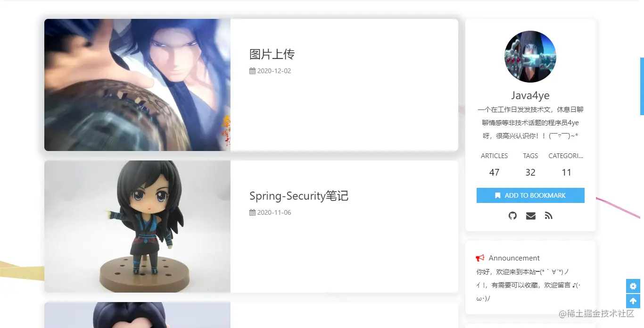The height and width of the screenshot is (328, 644).
Task: Click the calendar icon beside 2020-11-06
Action: click(x=252, y=213)
